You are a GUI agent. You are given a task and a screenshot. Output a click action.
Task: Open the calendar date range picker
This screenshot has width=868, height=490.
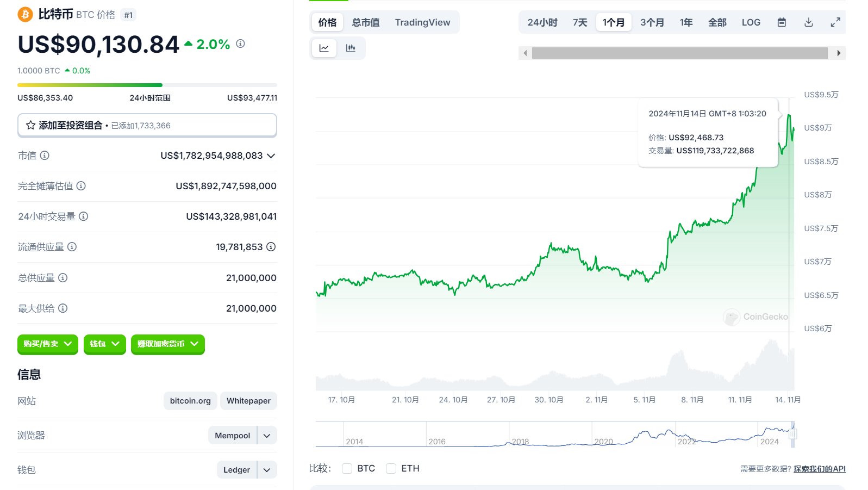pos(782,22)
